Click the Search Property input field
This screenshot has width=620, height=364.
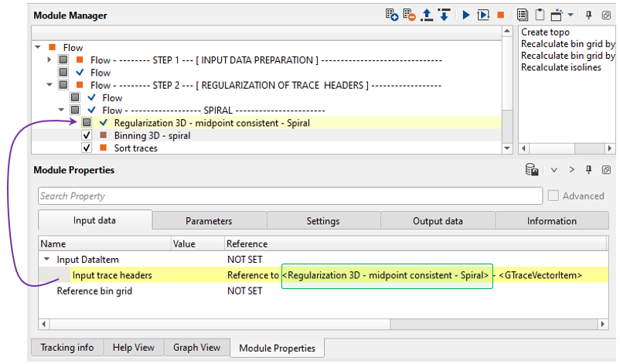tap(290, 196)
